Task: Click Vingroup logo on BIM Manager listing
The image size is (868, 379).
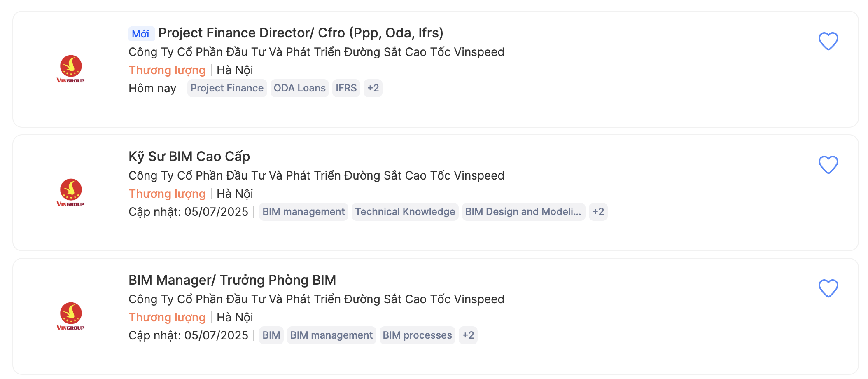Action: pos(71,316)
